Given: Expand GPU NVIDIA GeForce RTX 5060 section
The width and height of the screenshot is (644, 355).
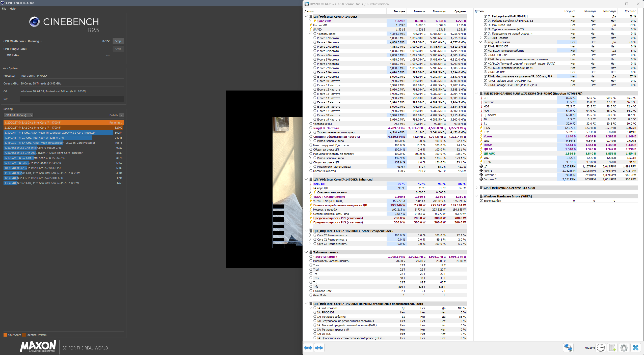Looking at the screenshot, I should click(x=476, y=188).
